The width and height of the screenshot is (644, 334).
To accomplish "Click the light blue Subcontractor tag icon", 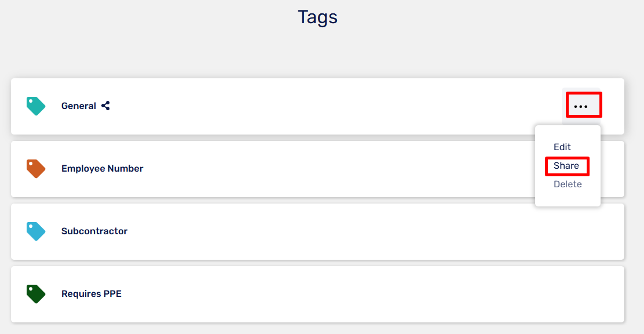I will (x=36, y=231).
